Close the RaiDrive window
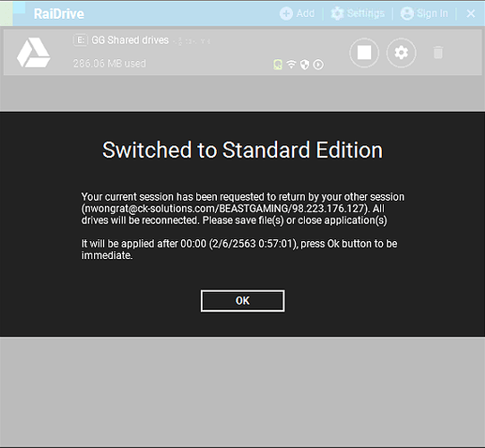 point(471,13)
